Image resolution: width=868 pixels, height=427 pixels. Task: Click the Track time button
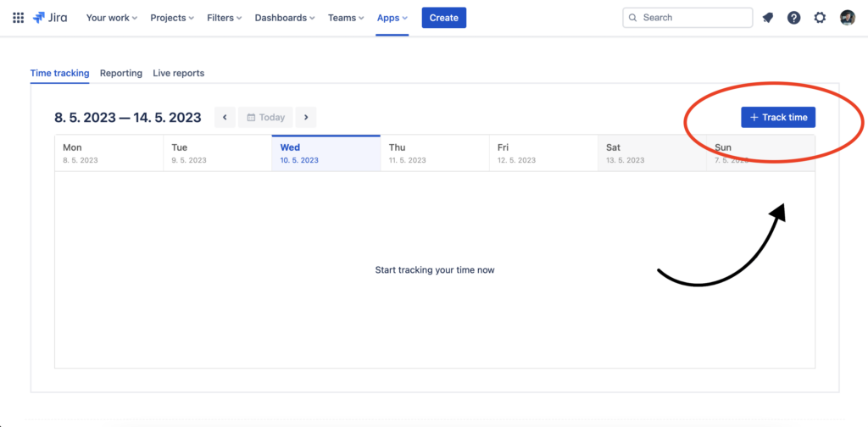tap(778, 117)
